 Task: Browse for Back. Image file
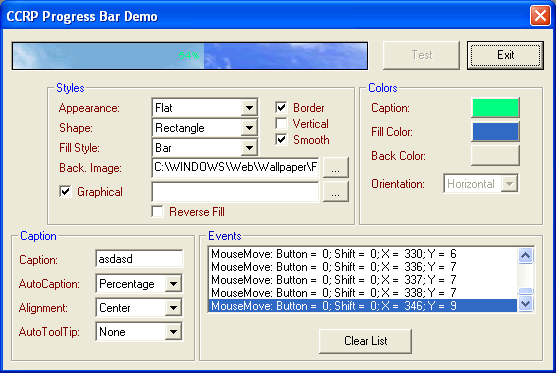point(335,167)
